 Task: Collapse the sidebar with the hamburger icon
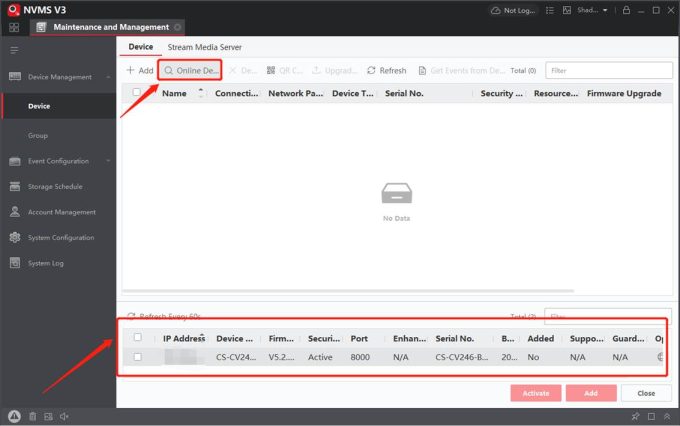(x=14, y=49)
